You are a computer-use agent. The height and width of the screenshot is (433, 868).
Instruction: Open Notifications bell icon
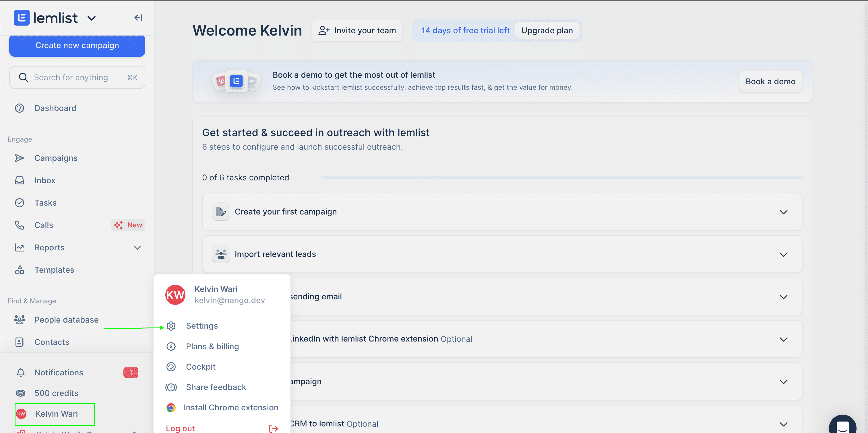21,372
